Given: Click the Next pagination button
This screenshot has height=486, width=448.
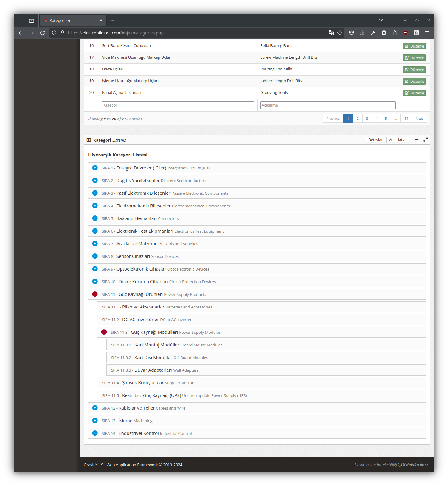Looking at the screenshot, I should 419,119.
